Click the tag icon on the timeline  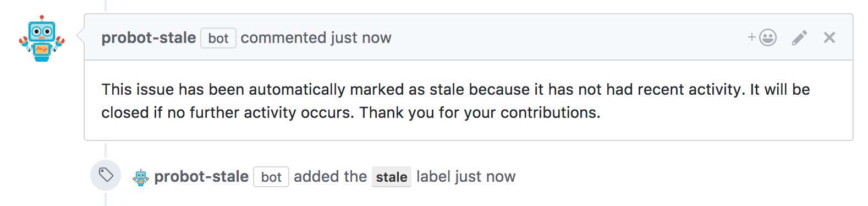(x=106, y=175)
